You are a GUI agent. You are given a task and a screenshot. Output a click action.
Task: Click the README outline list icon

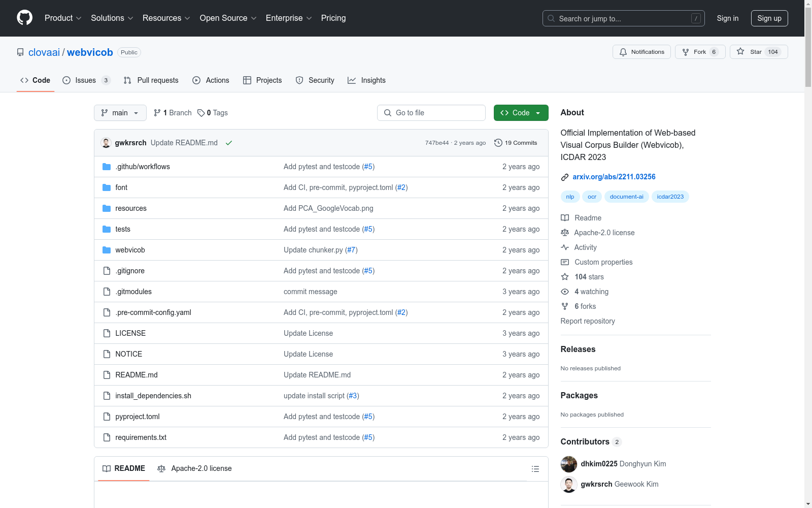(535, 469)
